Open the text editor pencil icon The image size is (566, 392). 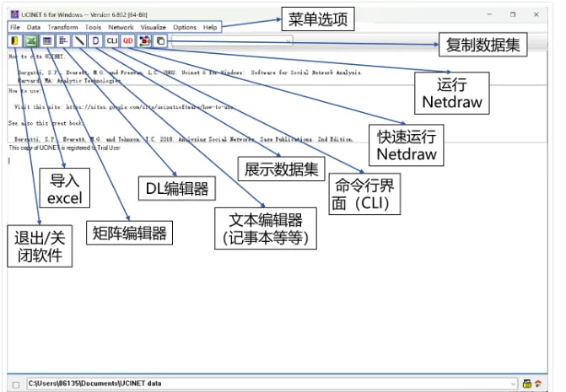79,41
